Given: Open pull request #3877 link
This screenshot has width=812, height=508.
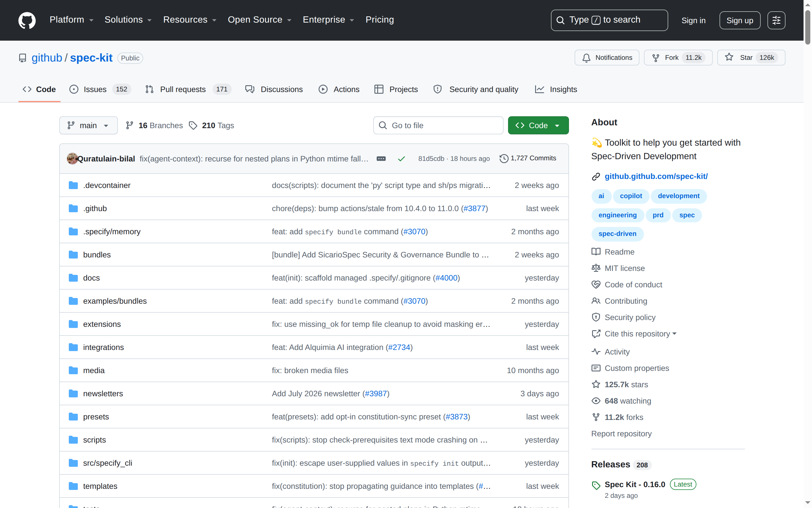Looking at the screenshot, I should pyautogui.click(x=475, y=208).
